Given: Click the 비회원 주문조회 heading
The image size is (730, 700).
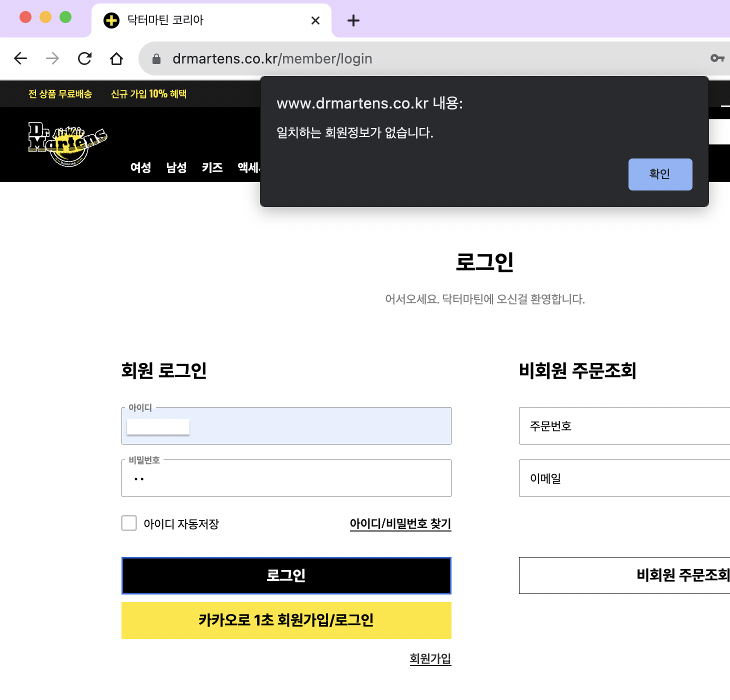Looking at the screenshot, I should pos(577,370).
